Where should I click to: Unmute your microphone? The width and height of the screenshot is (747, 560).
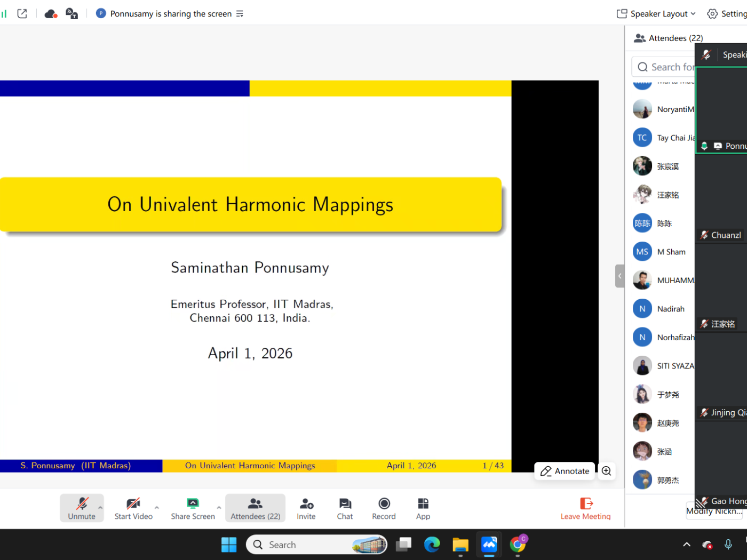pyautogui.click(x=80, y=508)
